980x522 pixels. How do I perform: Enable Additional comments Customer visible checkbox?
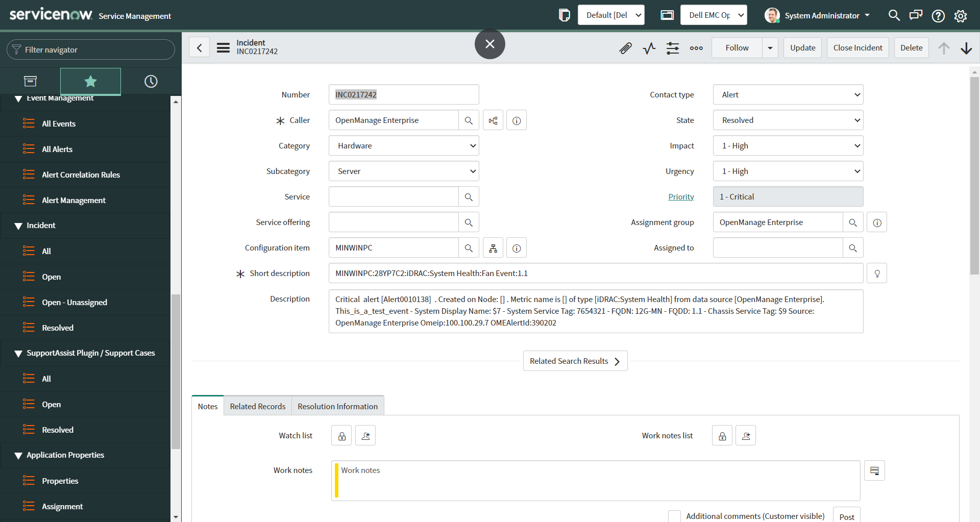pyautogui.click(x=674, y=516)
